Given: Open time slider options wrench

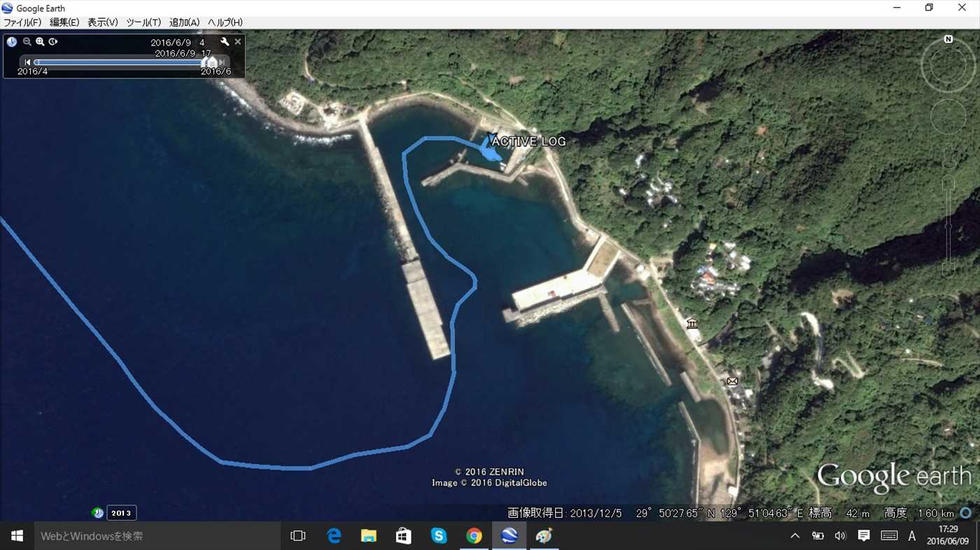Looking at the screenshot, I should pyautogui.click(x=225, y=42).
